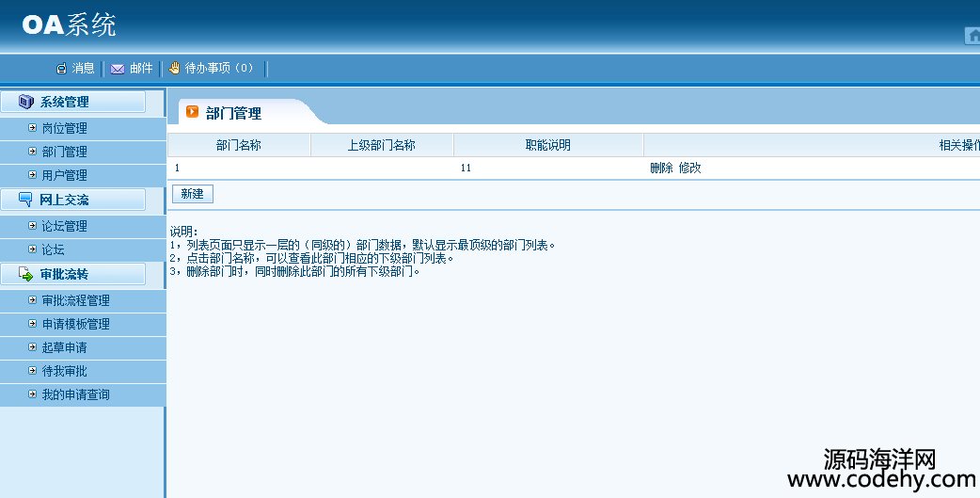Viewport: 980px width, 498px height.
Task: Open 论坛管理 in sidebar
Action: 64,226
